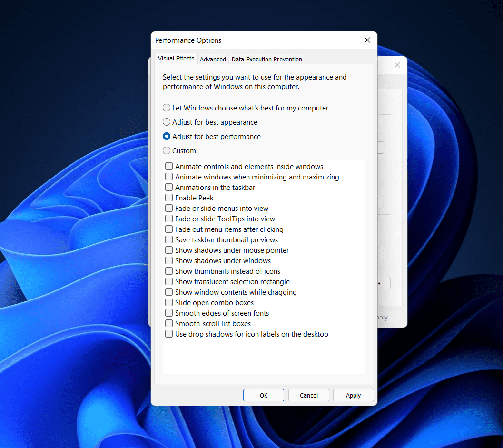
Task: Choose Adjust for best appearance option
Action: [x=167, y=122]
